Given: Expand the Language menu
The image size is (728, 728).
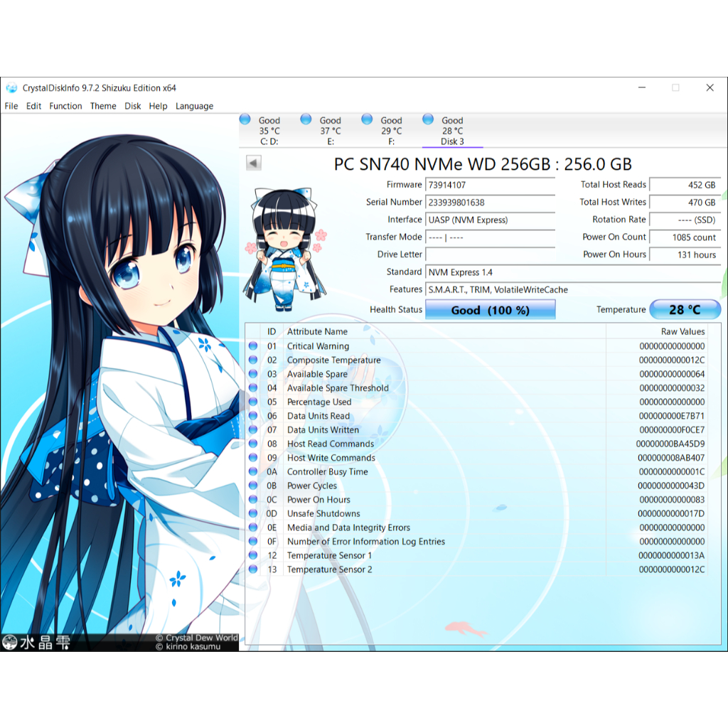Looking at the screenshot, I should click(194, 106).
